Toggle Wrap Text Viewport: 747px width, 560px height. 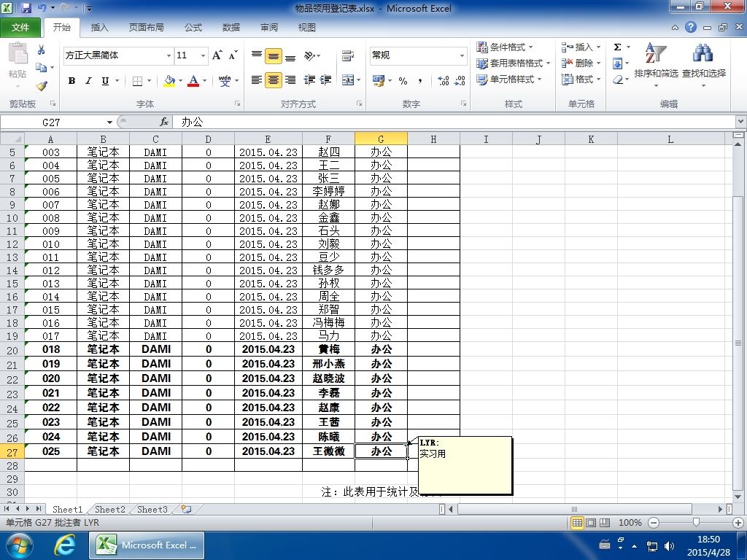coord(348,55)
